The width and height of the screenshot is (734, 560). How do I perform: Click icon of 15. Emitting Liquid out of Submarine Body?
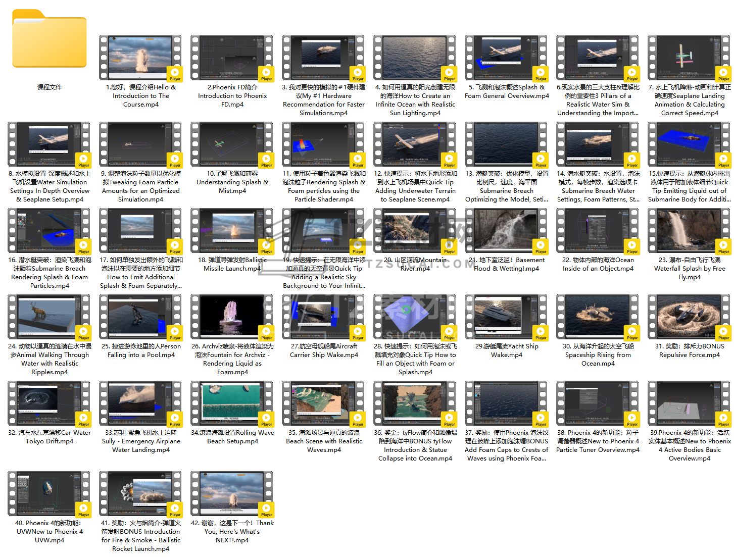click(x=690, y=145)
